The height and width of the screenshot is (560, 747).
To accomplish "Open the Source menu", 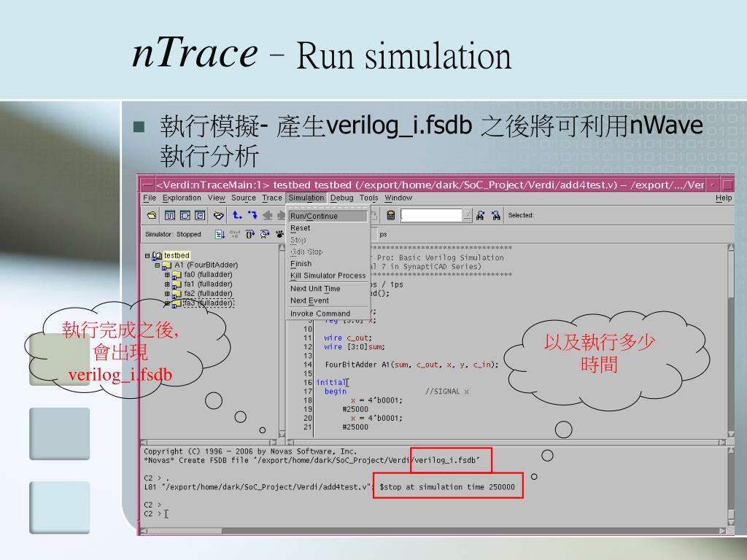I will pos(244,198).
